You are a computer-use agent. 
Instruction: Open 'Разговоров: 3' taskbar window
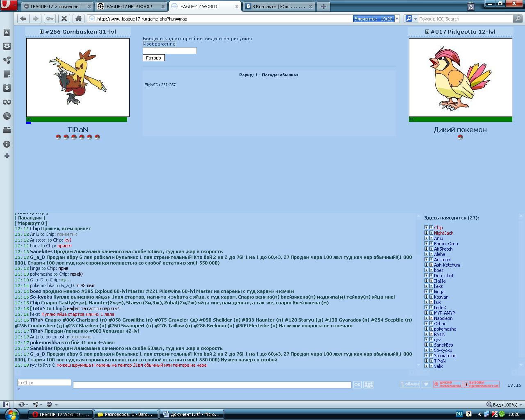(126, 414)
